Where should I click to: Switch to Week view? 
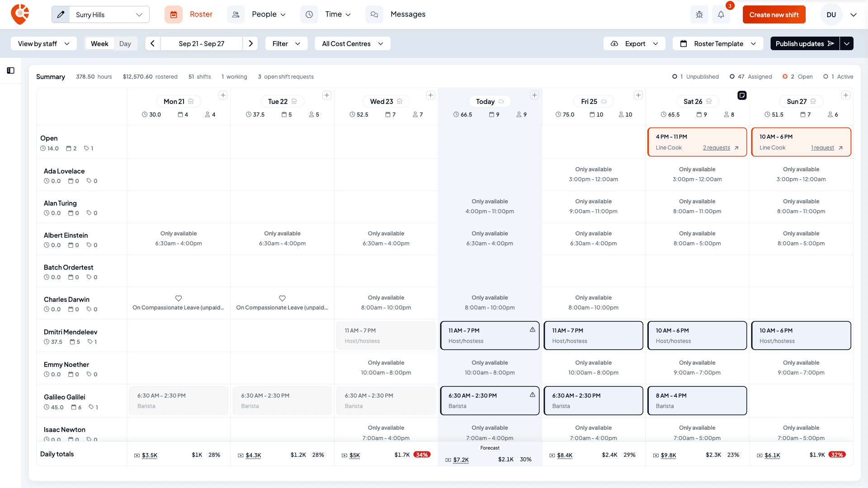(99, 43)
